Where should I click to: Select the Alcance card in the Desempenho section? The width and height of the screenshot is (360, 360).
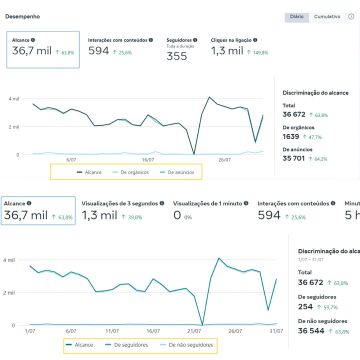(43, 50)
